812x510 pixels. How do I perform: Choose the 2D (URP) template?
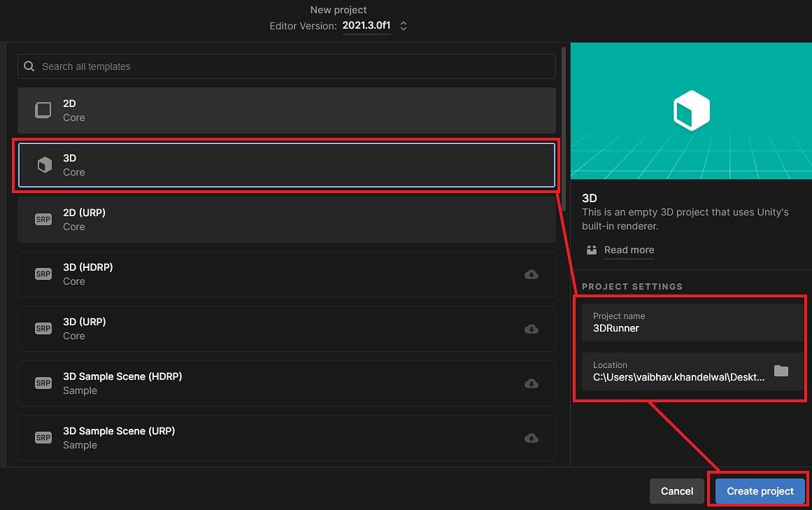[286, 220]
